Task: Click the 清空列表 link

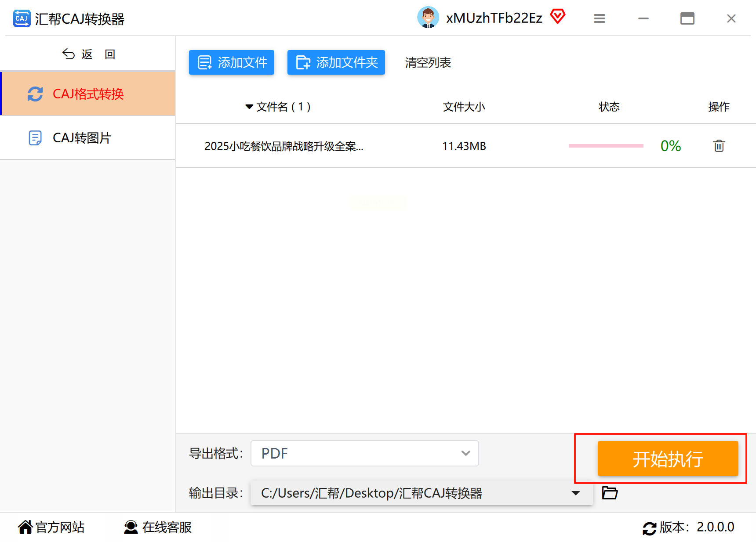Action: pyautogui.click(x=428, y=63)
